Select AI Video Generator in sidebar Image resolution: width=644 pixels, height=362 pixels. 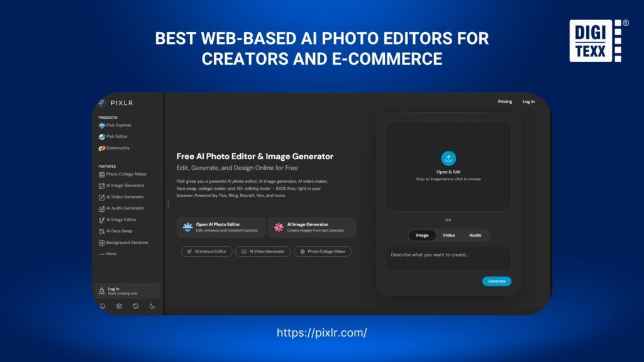[x=121, y=197]
